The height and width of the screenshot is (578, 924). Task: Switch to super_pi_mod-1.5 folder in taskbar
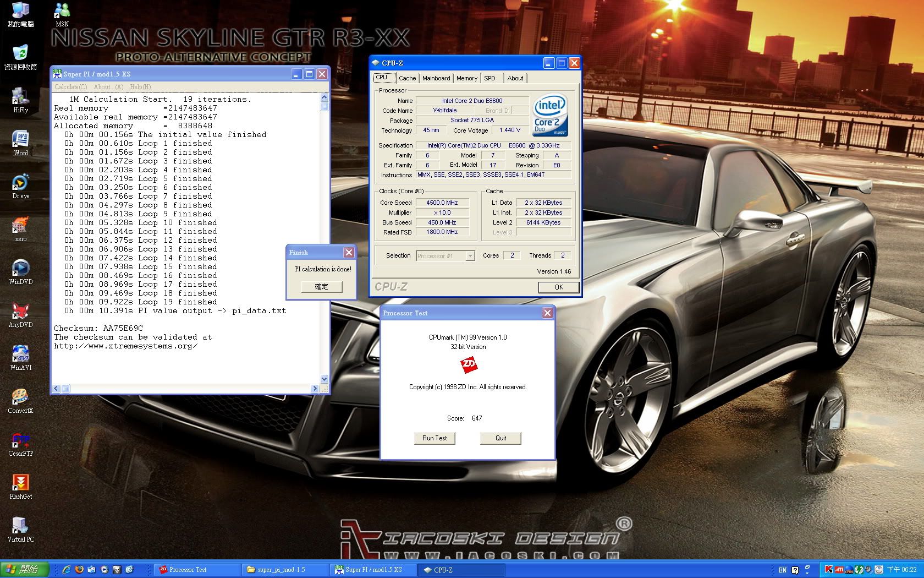pyautogui.click(x=285, y=570)
